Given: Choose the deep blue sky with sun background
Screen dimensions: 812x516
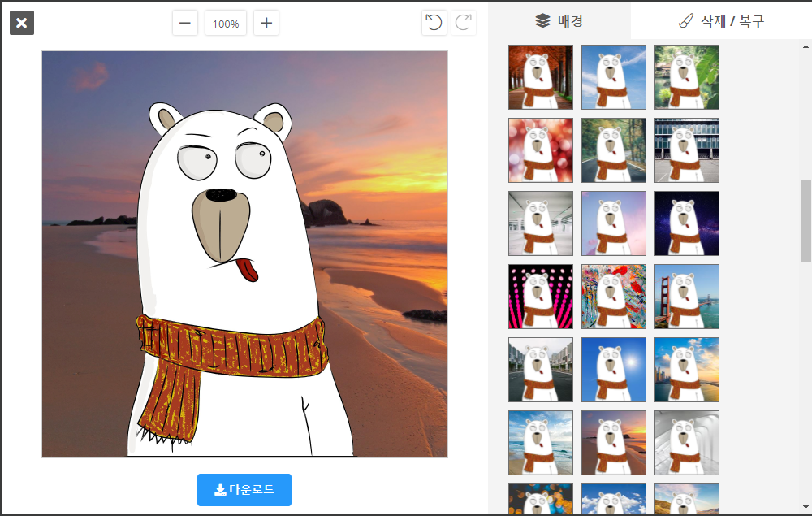Looking at the screenshot, I should [x=614, y=370].
